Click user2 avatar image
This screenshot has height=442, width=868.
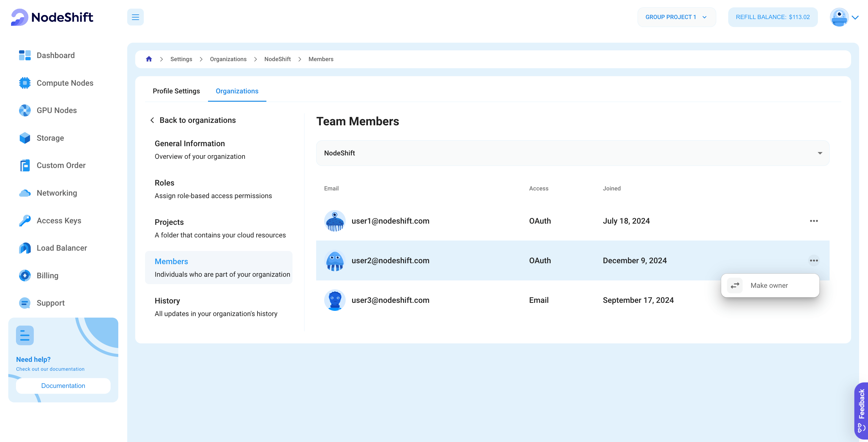pos(335,260)
